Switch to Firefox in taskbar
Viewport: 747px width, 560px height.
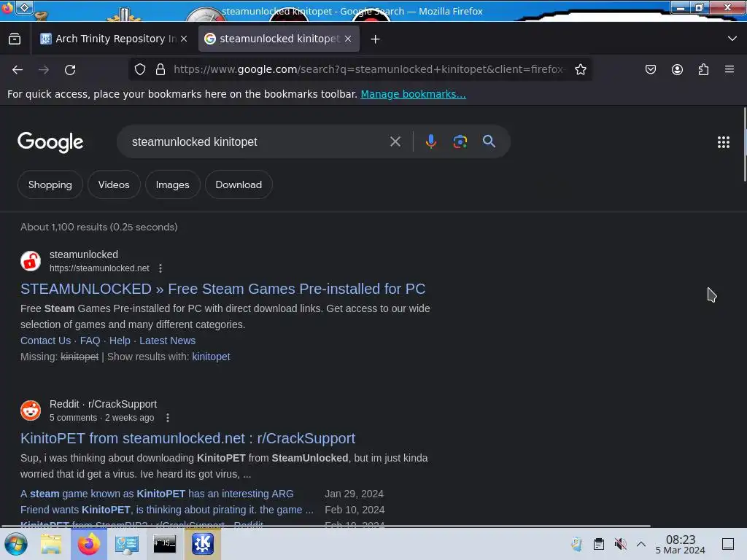88,544
